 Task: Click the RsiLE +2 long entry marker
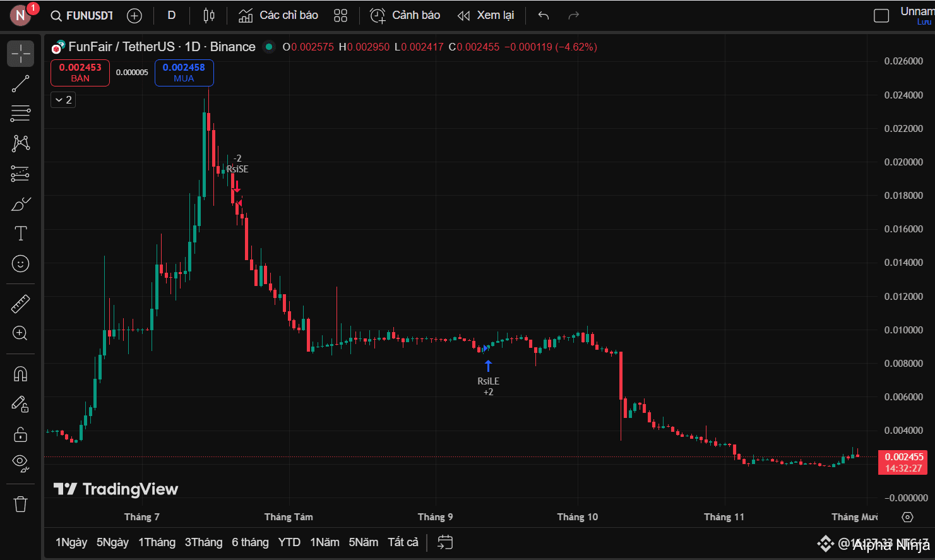coord(488,379)
